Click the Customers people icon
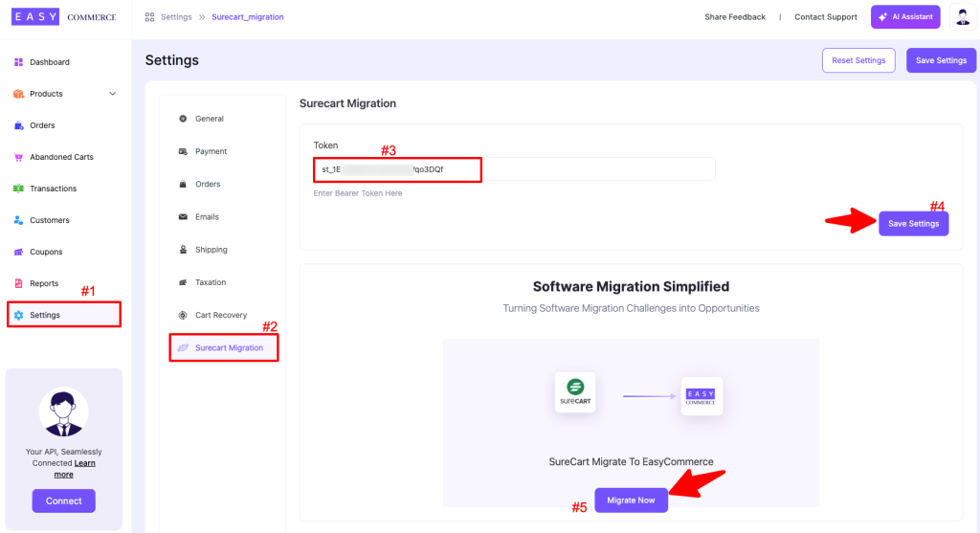Image resolution: width=980 pixels, height=533 pixels. (x=19, y=220)
